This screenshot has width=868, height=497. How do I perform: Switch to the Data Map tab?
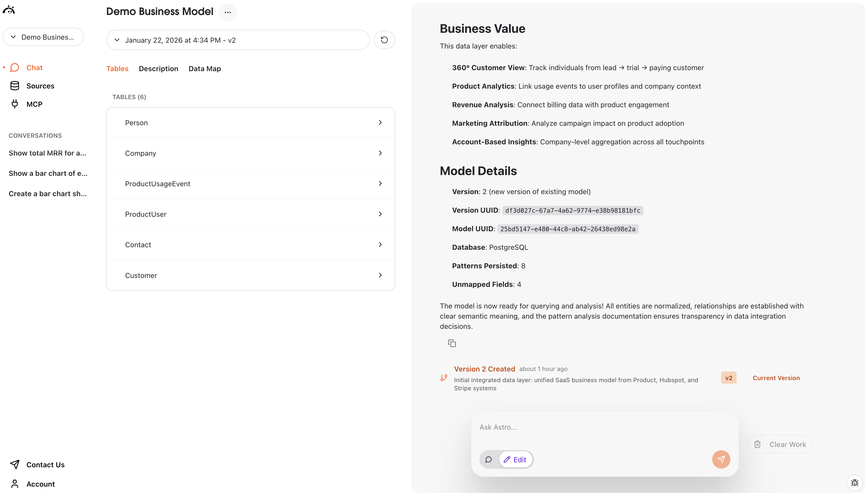click(x=204, y=69)
